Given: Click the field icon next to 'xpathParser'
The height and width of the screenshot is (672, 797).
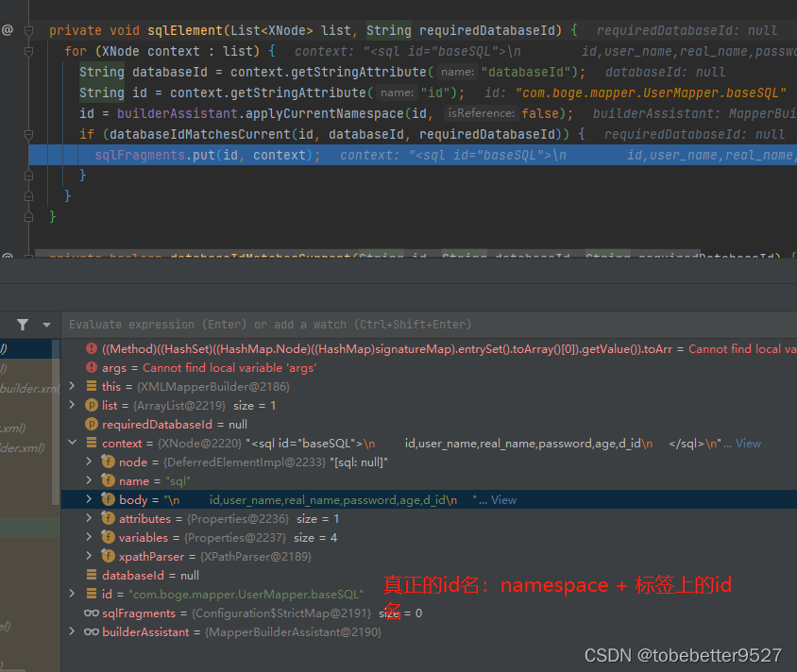Looking at the screenshot, I should point(108,556).
